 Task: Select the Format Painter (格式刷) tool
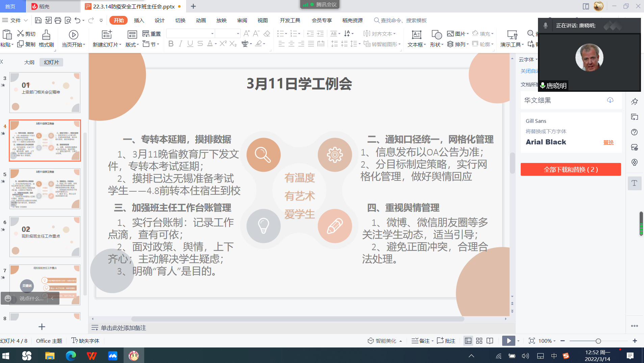tap(46, 38)
